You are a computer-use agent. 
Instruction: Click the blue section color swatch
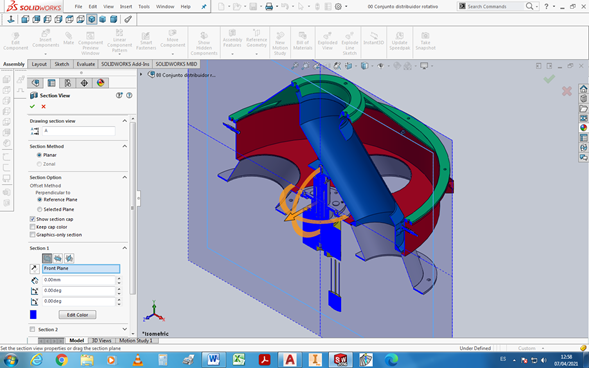pyautogui.click(x=33, y=315)
